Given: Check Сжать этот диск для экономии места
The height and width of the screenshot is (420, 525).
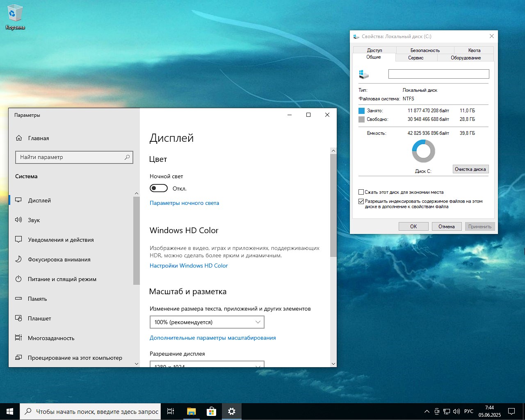Looking at the screenshot, I should click(x=361, y=192).
